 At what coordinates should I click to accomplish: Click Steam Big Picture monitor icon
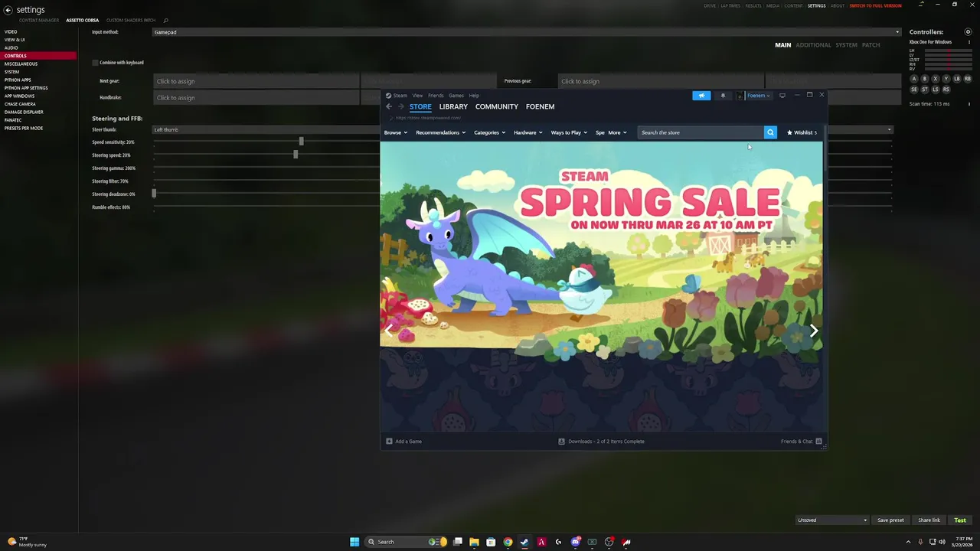coord(782,96)
